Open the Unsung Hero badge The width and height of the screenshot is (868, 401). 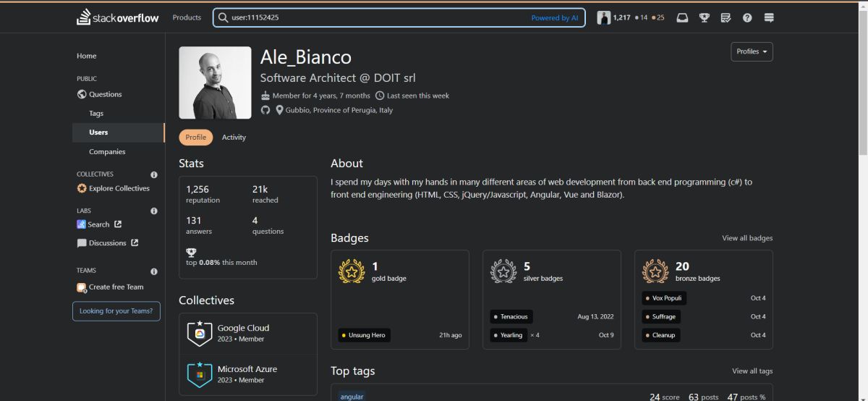point(365,335)
